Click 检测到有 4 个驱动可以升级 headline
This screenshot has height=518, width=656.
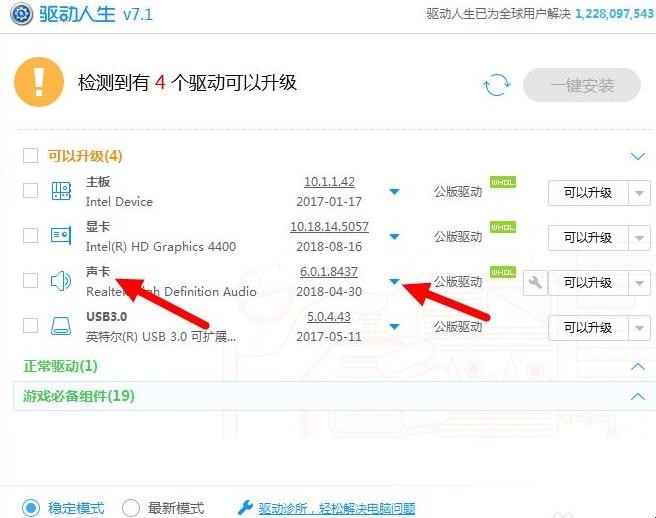tap(187, 82)
